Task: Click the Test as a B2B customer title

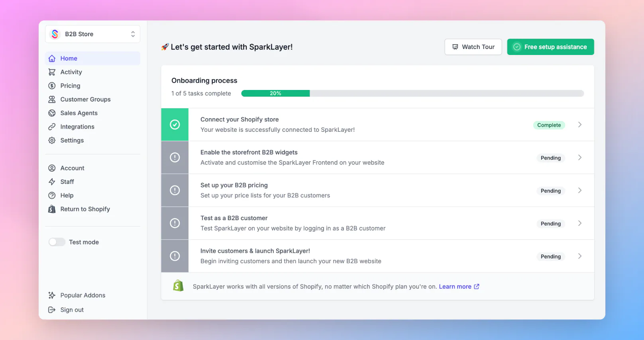Action: [x=234, y=218]
